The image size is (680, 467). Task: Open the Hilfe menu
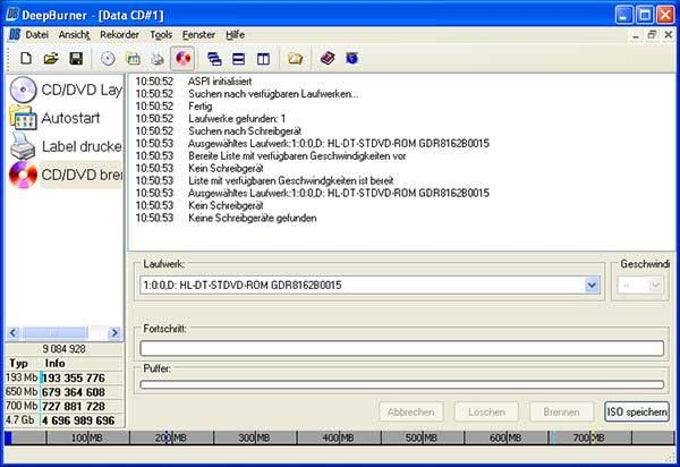click(235, 35)
